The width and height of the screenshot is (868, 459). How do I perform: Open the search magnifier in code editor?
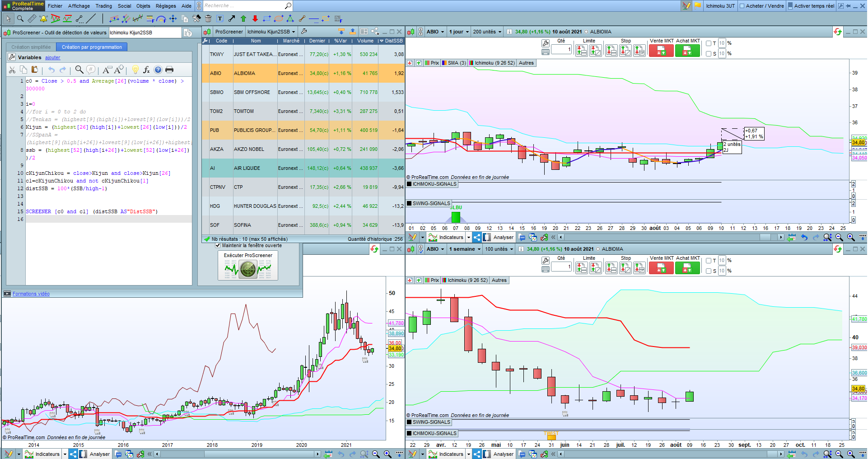79,70
